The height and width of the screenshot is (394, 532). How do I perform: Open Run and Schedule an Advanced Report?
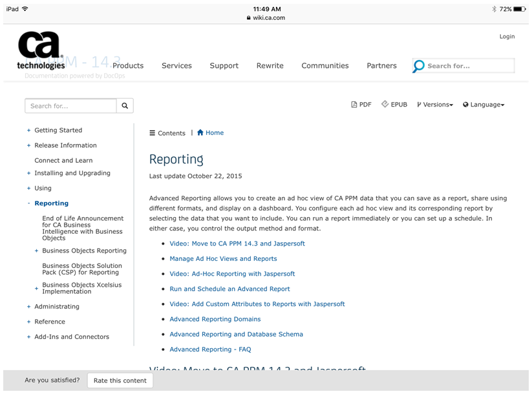point(229,289)
